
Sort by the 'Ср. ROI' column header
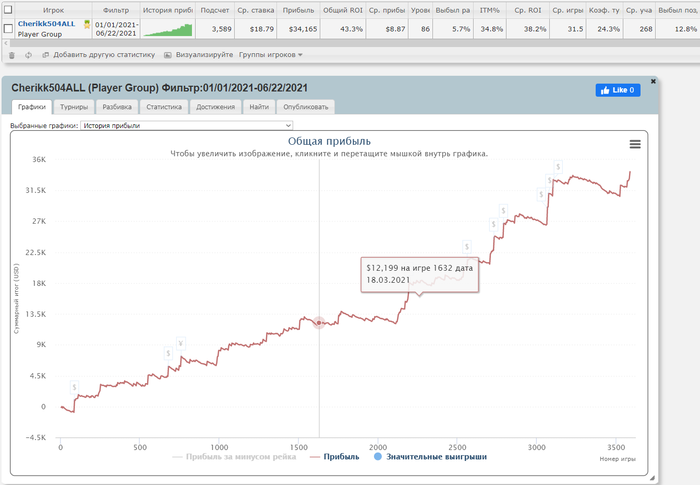click(x=528, y=10)
